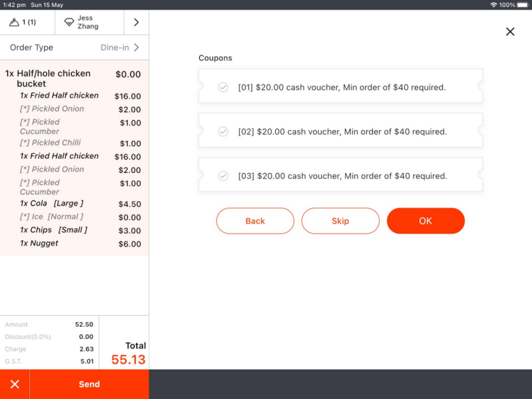Screen dimensions: 532x399
Task: Expand the top bar right chevron
Action: click(136, 22)
